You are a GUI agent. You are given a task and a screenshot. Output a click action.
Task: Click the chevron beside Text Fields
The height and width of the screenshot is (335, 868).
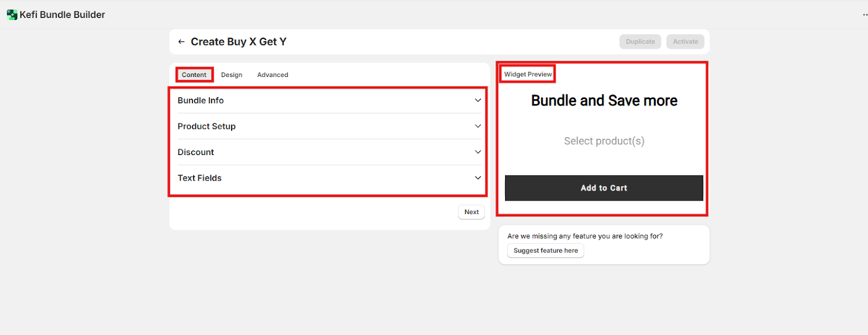(x=477, y=178)
